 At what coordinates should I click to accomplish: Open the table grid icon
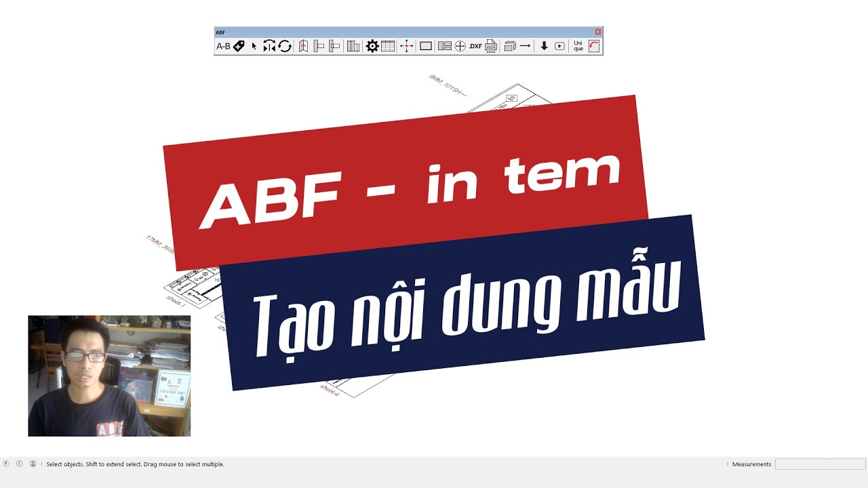click(x=388, y=46)
